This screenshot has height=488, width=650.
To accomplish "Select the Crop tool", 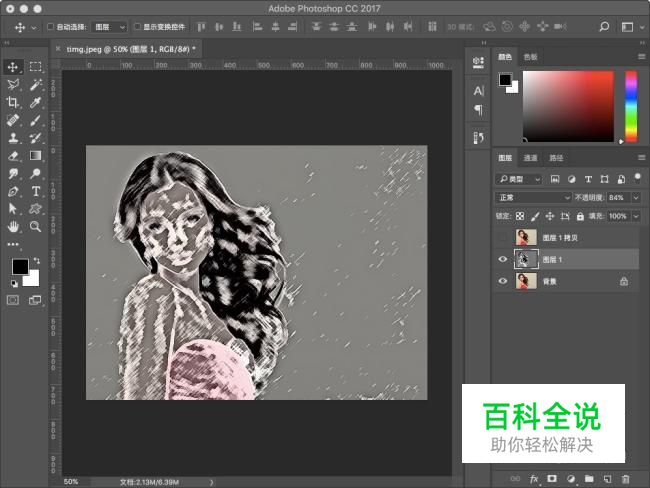I will click(x=13, y=102).
